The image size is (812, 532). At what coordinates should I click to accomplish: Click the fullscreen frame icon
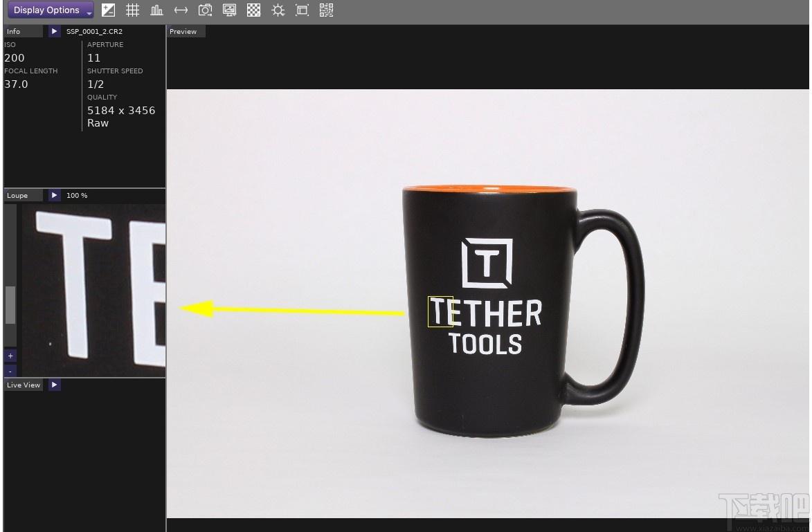click(x=302, y=10)
